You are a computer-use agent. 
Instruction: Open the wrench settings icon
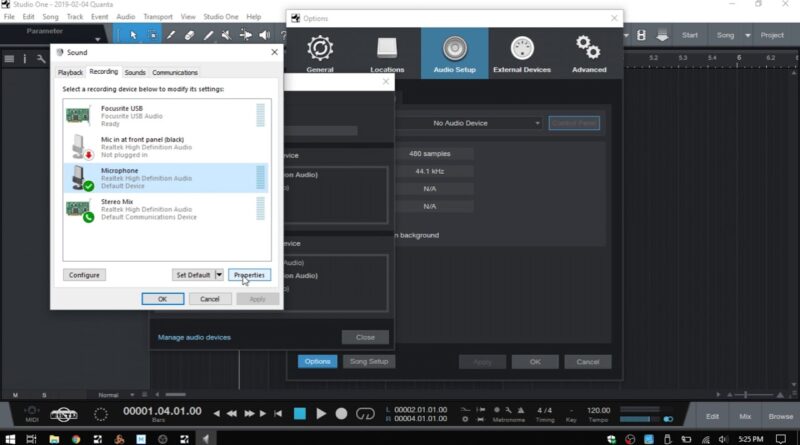click(x=41, y=59)
